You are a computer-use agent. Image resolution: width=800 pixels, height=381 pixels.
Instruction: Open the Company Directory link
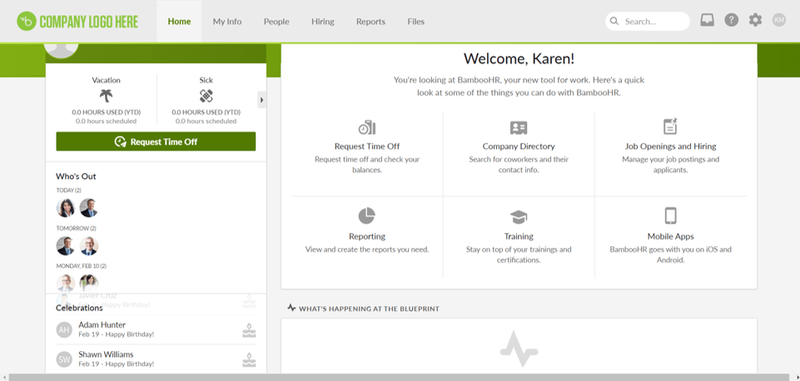tap(518, 146)
